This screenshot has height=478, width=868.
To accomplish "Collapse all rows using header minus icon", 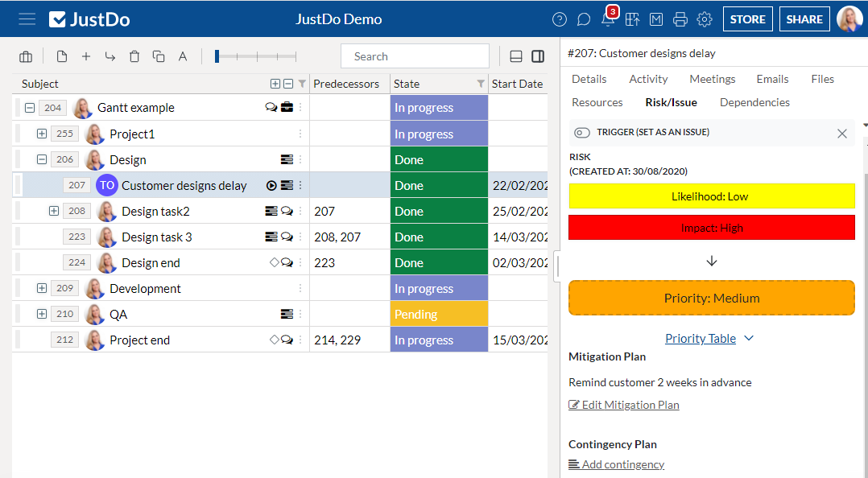I will point(288,84).
